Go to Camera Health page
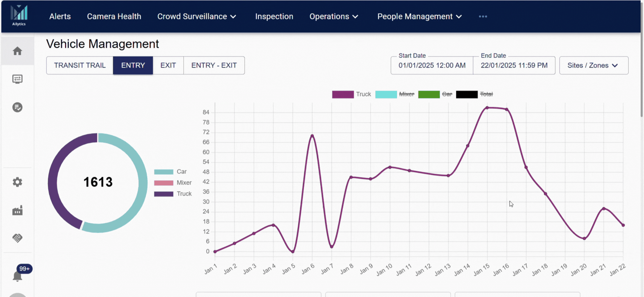The width and height of the screenshot is (644, 297). click(x=114, y=16)
